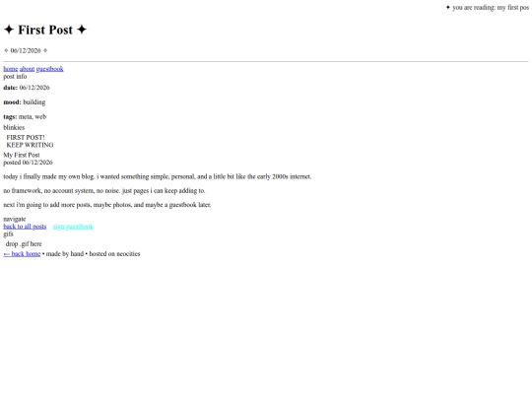Image resolution: width=532 pixels, height=399 pixels.
Task: Click the 'My First Post' article title
Action: pos(22,155)
